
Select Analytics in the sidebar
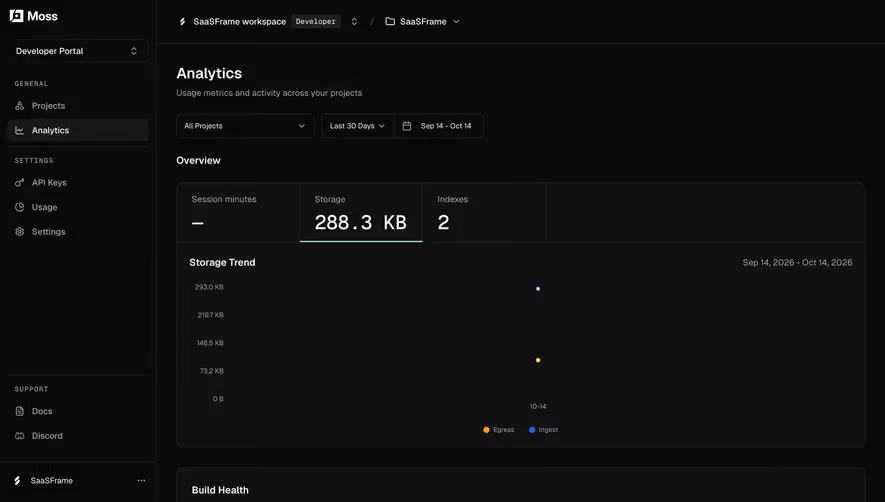[x=78, y=130]
